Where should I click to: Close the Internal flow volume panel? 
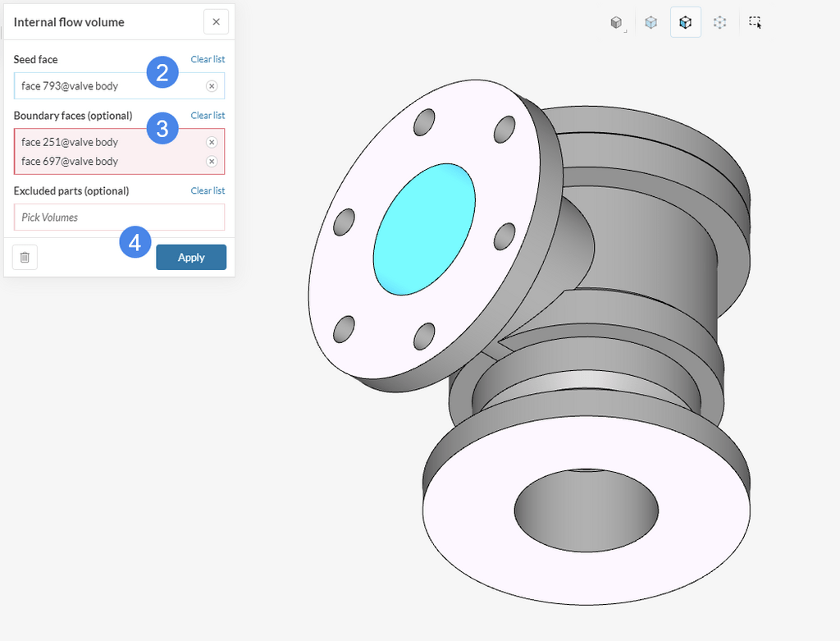[x=216, y=22]
